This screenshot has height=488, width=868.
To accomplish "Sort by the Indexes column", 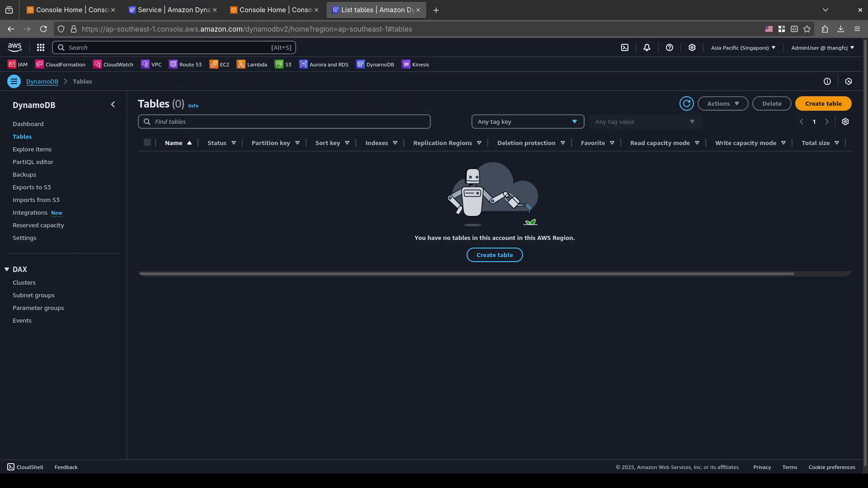I will [381, 143].
